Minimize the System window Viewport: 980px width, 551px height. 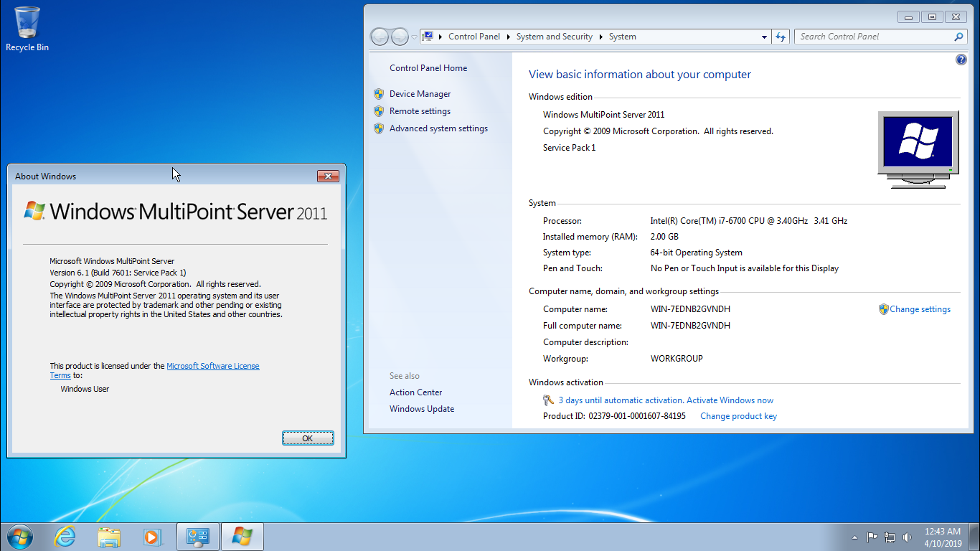(x=908, y=17)
